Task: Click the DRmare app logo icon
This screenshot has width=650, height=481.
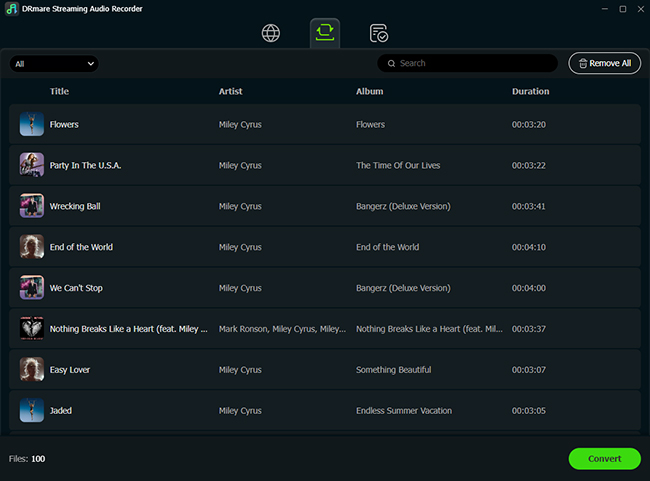Action: [x=12, y=9]
